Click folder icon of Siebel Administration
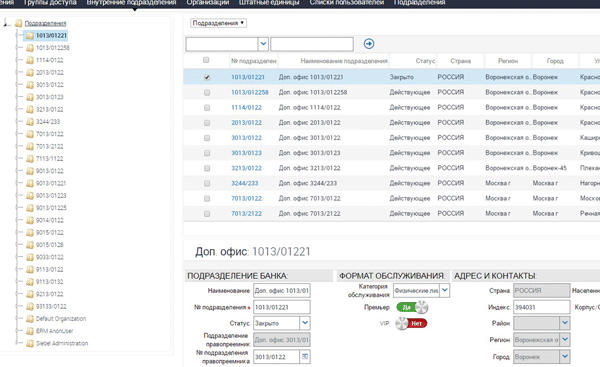600x367 pixels. click(x=30, y=343)
